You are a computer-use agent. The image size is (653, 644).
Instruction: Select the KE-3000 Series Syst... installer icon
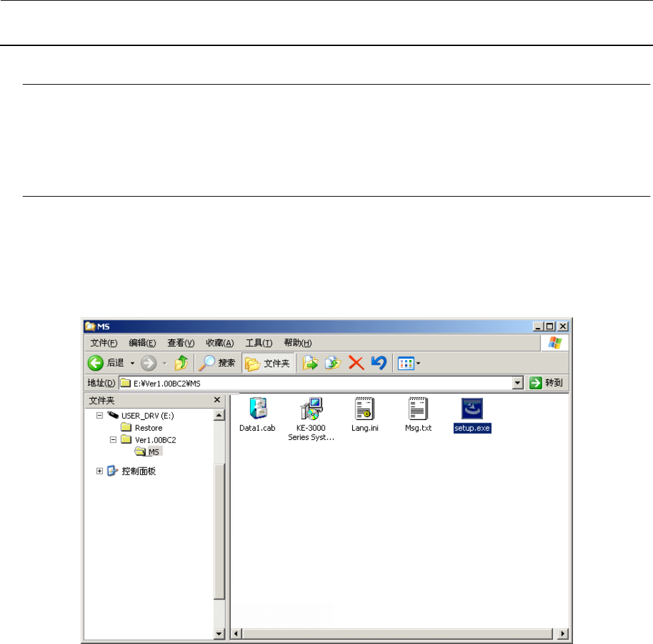311,409
